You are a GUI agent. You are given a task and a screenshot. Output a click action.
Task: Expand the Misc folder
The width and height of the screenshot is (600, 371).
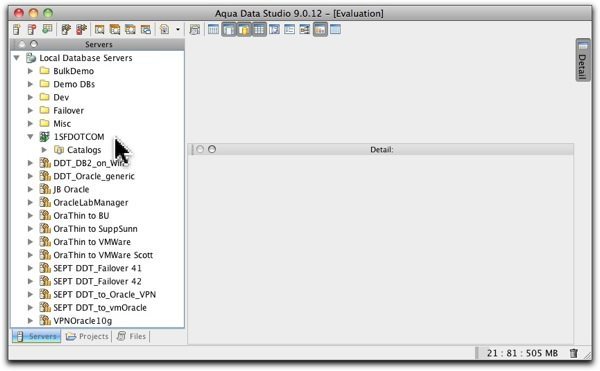pyautogui.click(x=30, y=124)
